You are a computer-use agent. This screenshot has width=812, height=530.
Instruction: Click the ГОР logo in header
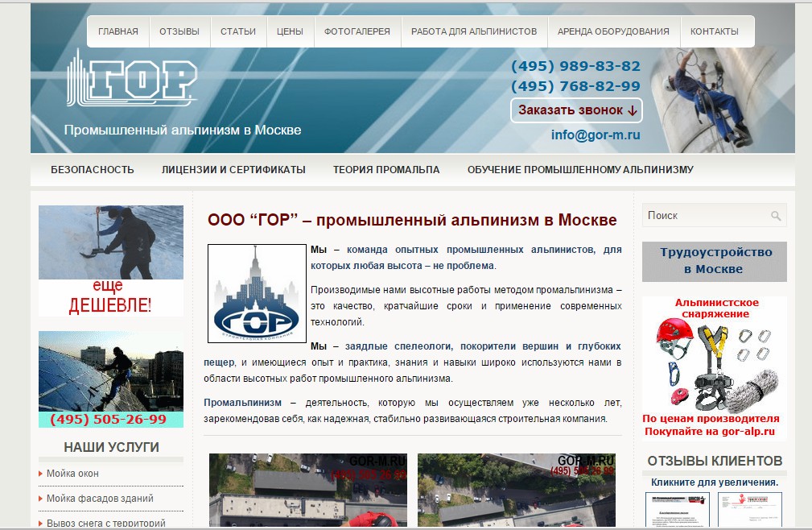(132, 77)
